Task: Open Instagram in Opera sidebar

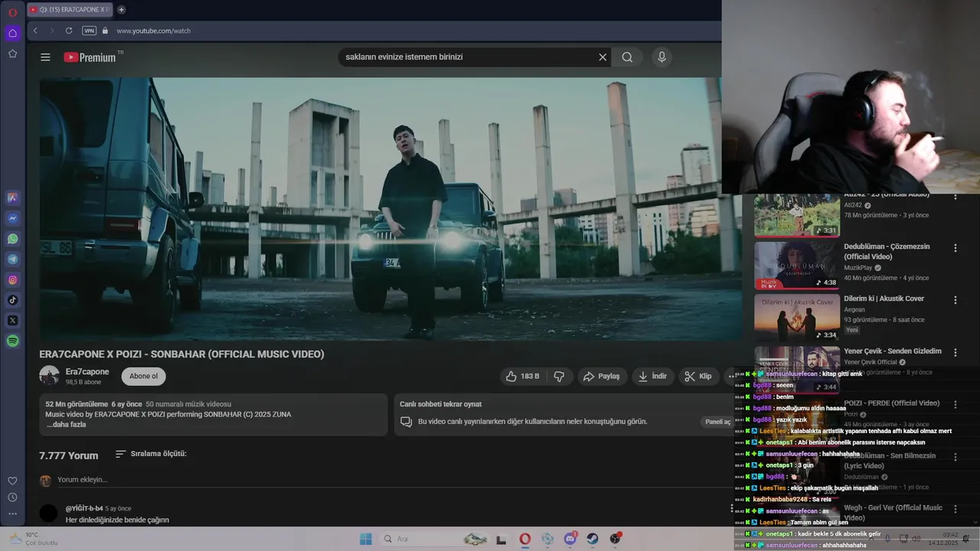Action: point(12,280)
